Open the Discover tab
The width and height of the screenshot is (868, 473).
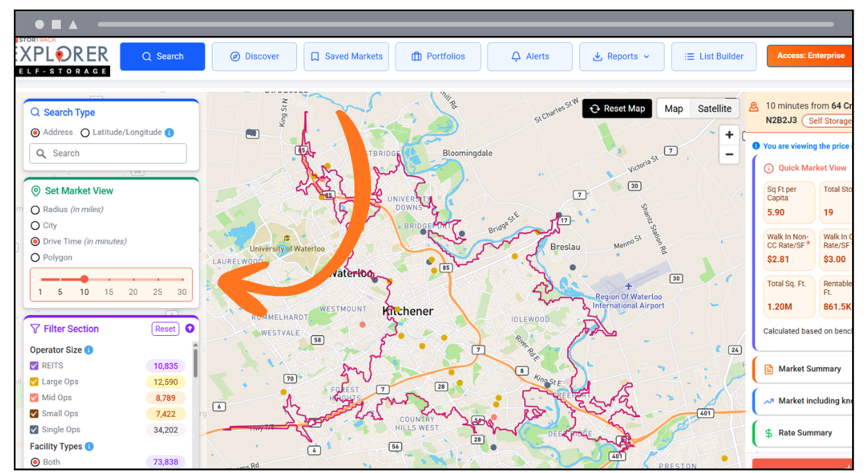point(254,57)
